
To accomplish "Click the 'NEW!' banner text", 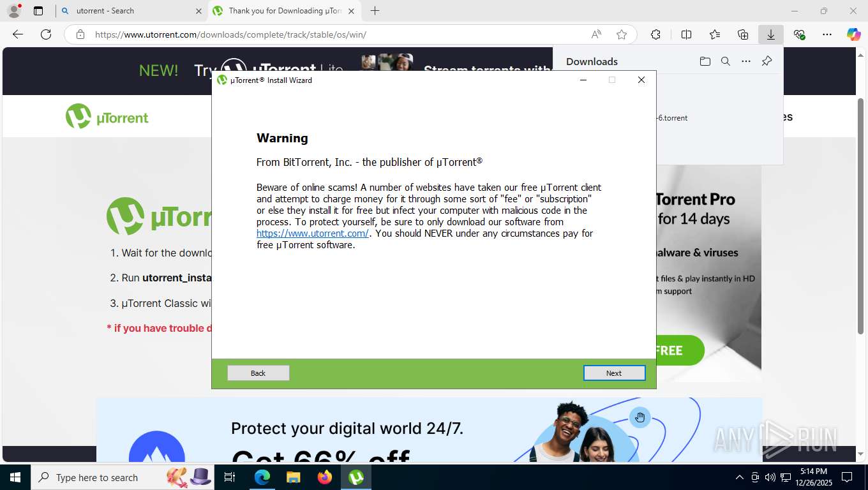I will (x=159, y=71).
